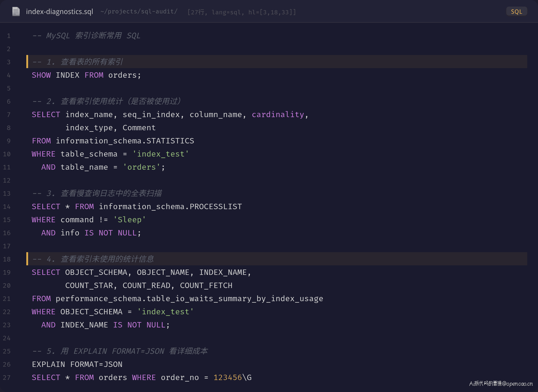
Task: Click 'table_schema' on line 10
Action: [89, 154]
